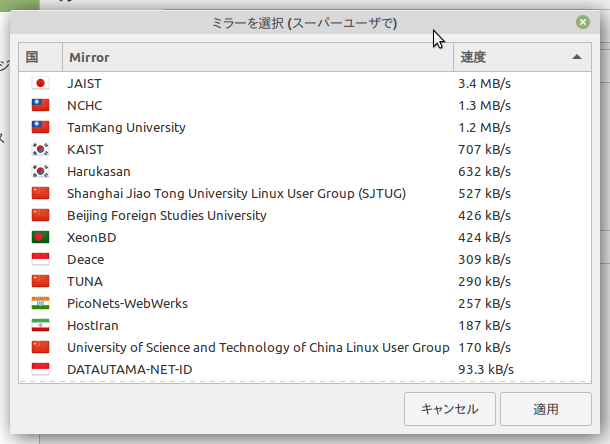The width and height of the screenshot is (610, 444).
Task: Click the Taiwan flag beside NCHC
Action: pos(40,105)
